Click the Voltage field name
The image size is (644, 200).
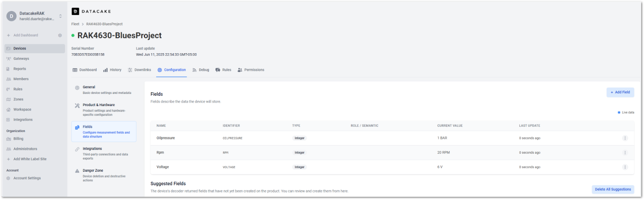coord(163,167)
